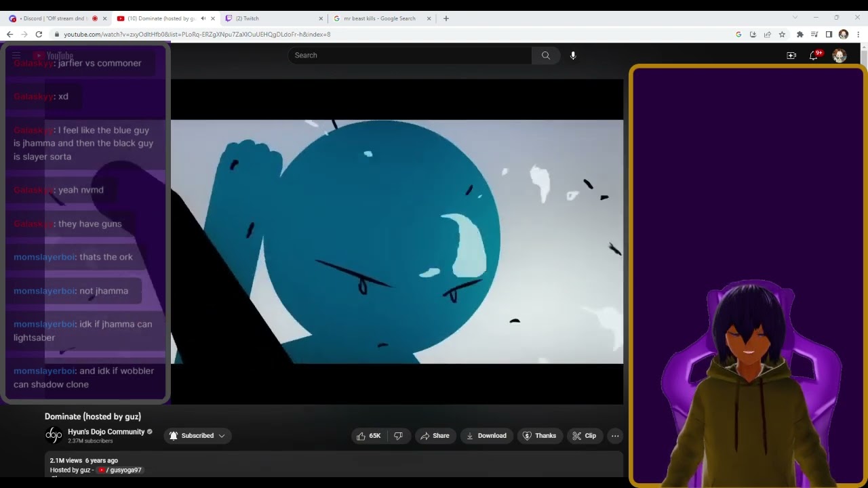Click the YouTube search input field

pyautogui.click(x=410, y=56)
